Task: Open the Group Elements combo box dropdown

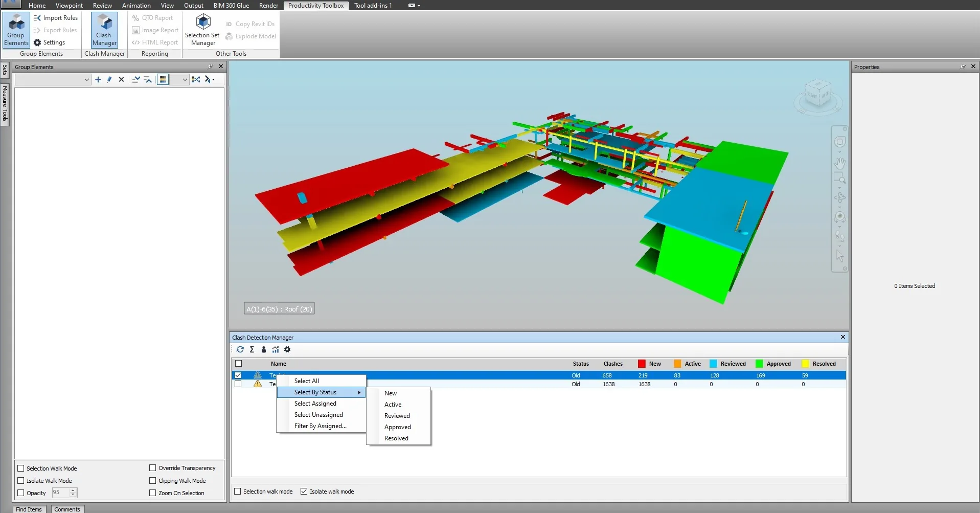Action: click(86, 79)
